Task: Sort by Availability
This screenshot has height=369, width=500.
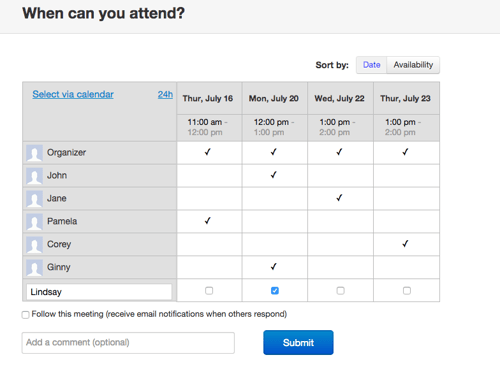Action: 413,65
